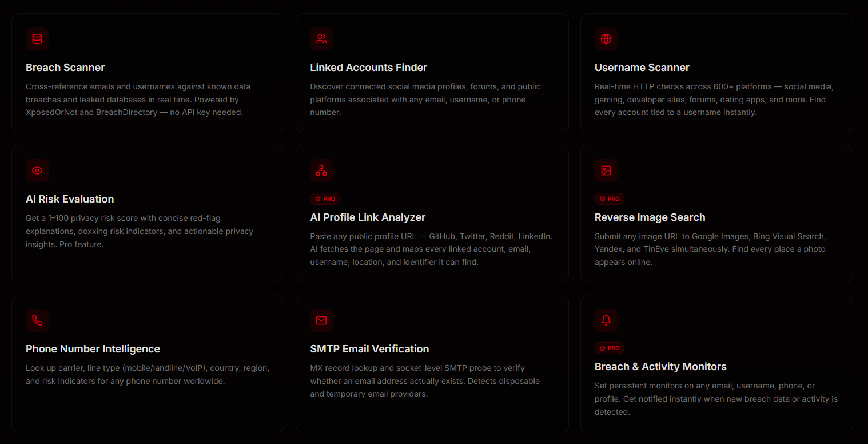This screenshot has width=868, height=444.
Task: Select the Reverse Image Search image icon
Action: click(x=606, y=170)
